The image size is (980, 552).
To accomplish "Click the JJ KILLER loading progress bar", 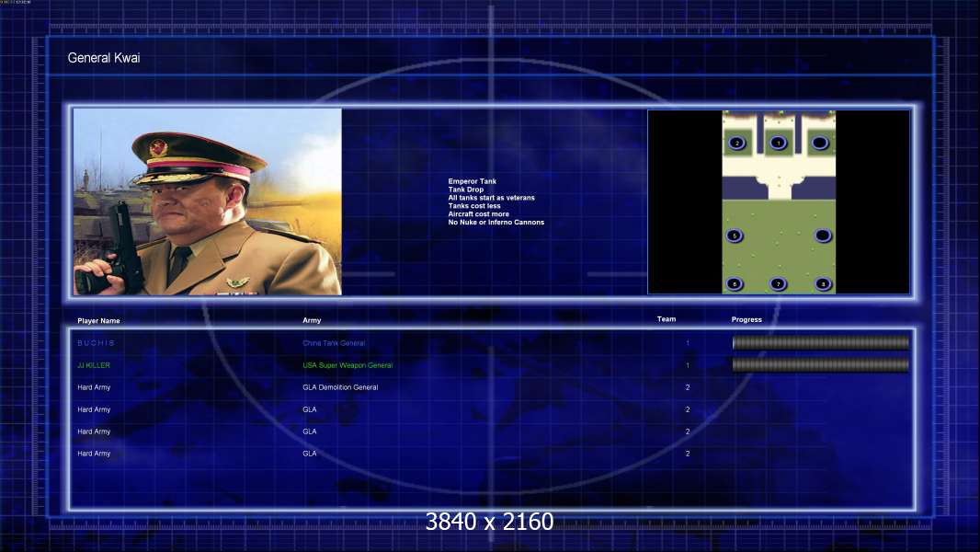I will tap(821, 365).
